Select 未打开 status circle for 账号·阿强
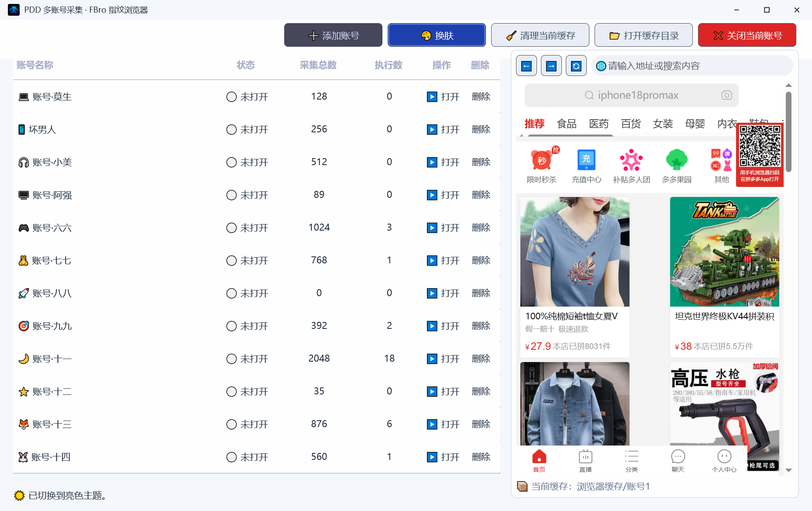The image size is (812, 511). pos(231,195)
